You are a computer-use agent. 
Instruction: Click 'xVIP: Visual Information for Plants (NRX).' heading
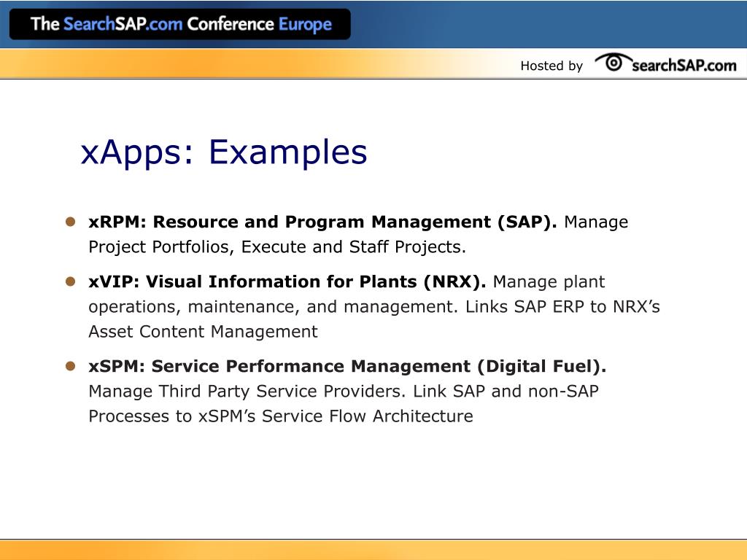287,281
